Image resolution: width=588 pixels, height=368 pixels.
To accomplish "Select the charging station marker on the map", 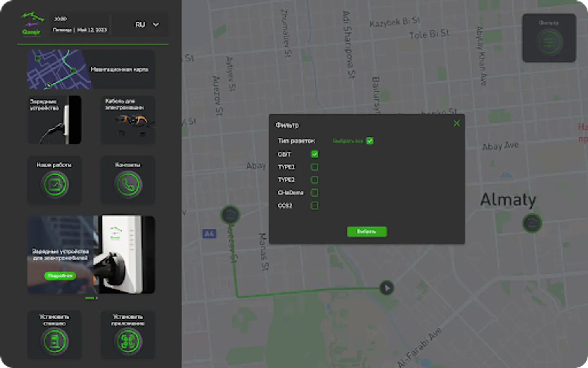I will coord(230,215).
